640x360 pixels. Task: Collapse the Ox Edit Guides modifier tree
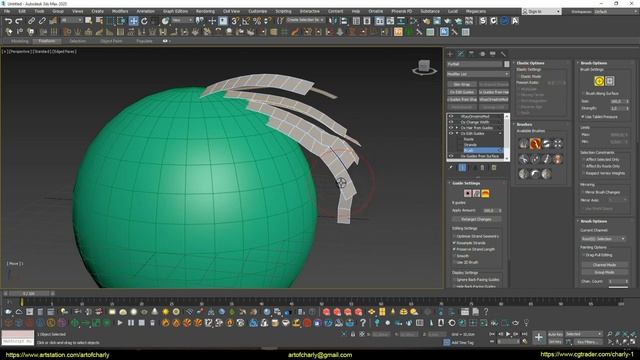point(457,133)
